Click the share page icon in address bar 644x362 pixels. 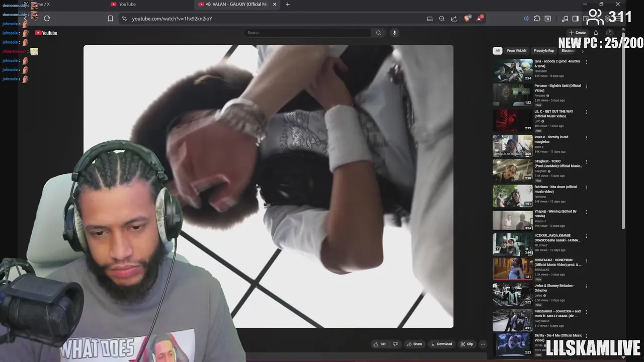(x=454, y=19)
